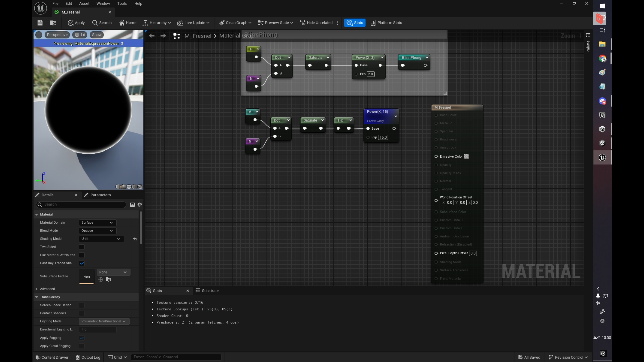Image resolution: width=644 pixels, height=362 pixels.
Task: Click the Save material icon
Action: click(40, 23)
